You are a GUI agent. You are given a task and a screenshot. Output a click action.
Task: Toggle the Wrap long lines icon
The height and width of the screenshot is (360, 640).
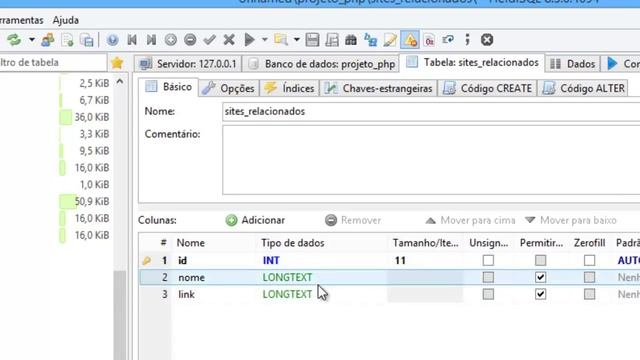[448, 40]
